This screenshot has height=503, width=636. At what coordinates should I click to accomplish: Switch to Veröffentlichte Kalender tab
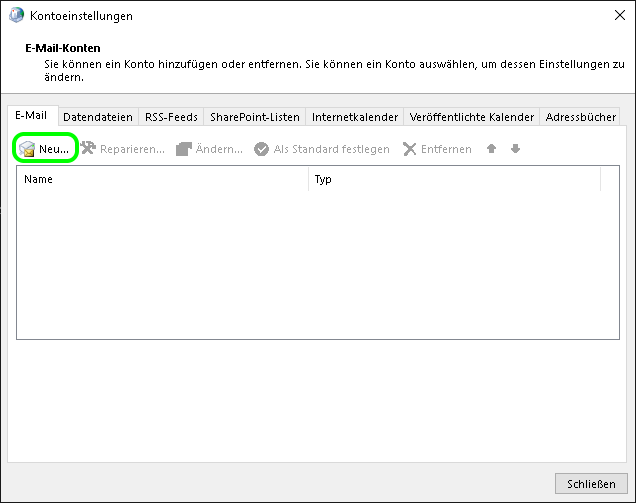pos(471,117)
